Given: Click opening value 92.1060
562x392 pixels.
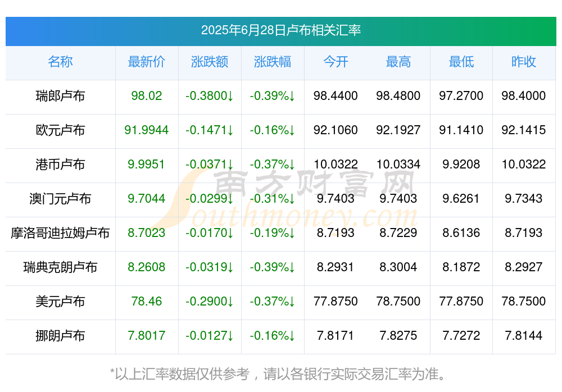Looking at the screenshot, I should (336, 130).
